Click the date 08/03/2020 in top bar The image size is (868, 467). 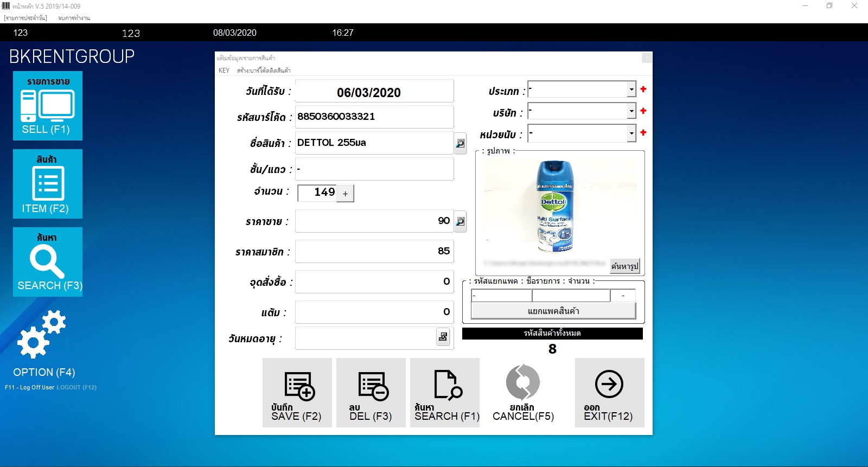point(235,33)
